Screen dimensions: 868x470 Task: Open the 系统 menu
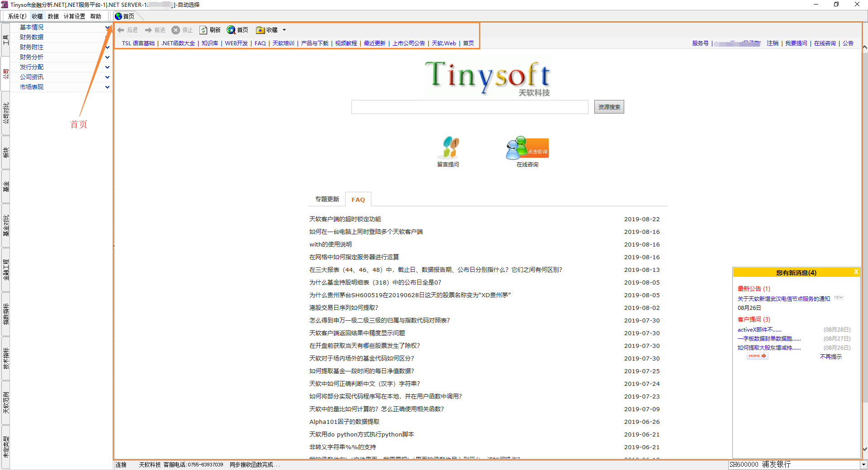17,16
